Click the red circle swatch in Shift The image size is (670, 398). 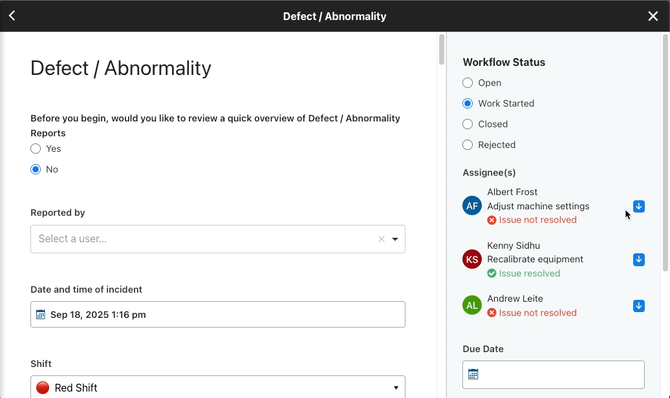click(43, 387)
